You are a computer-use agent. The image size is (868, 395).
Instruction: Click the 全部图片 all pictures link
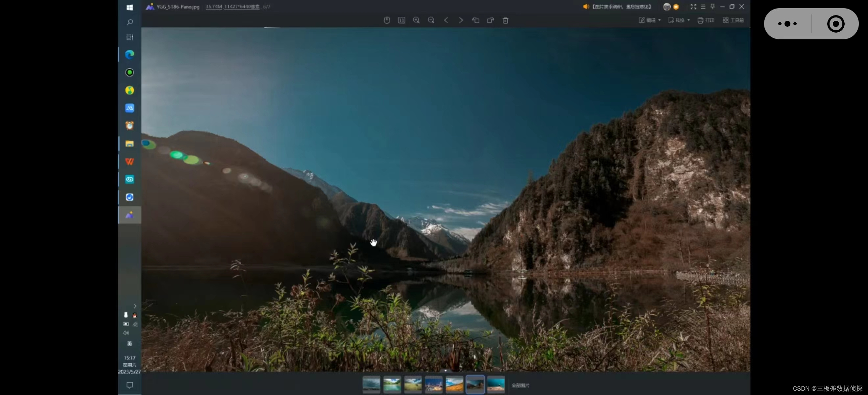tap(520, 385)
